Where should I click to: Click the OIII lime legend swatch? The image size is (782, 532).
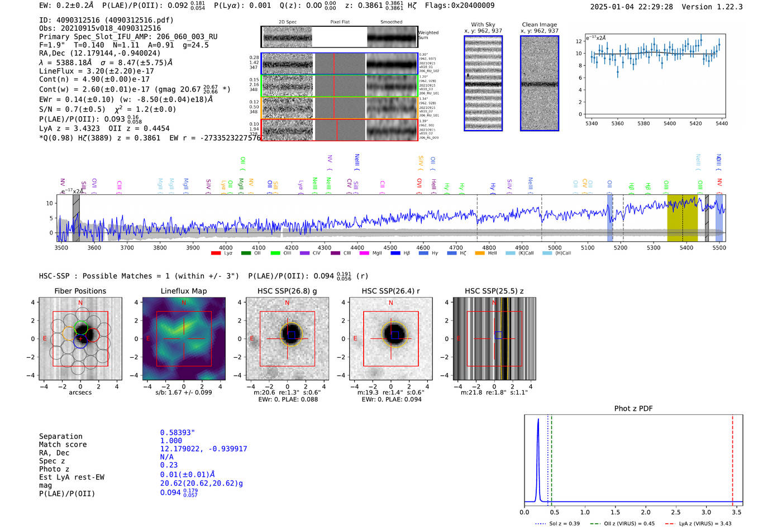(275, 253)
